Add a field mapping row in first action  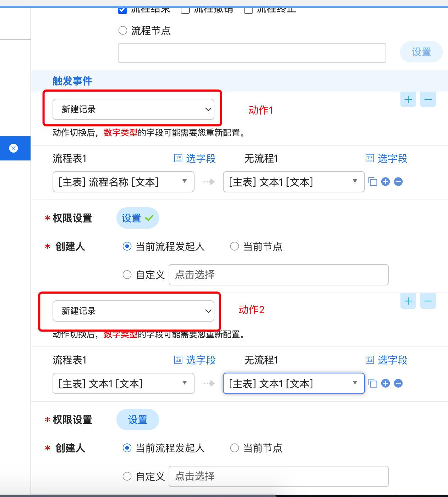coord(386,182)
